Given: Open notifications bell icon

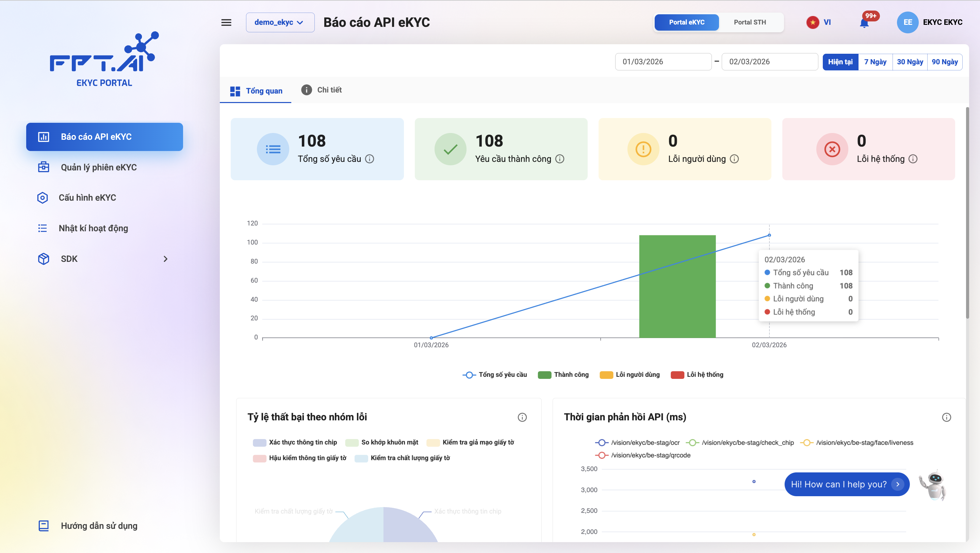Looking at the screenshot, I should [x=864, y=23].
